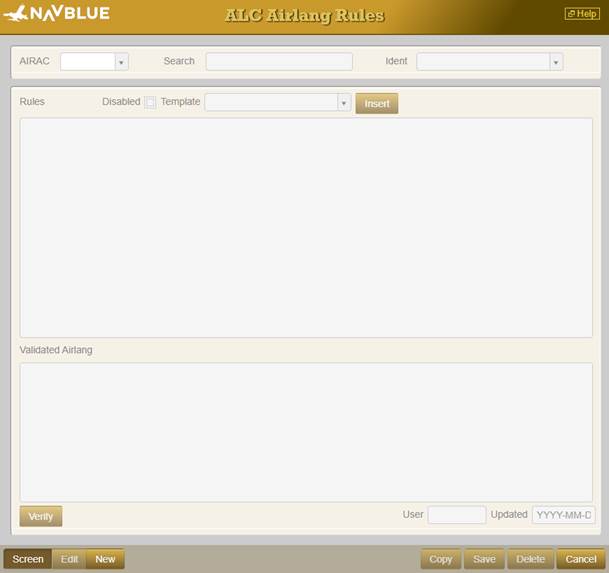Click the Search input field
Image resolution: width=609 pixels, height=573 pixels.
(279, 62)
